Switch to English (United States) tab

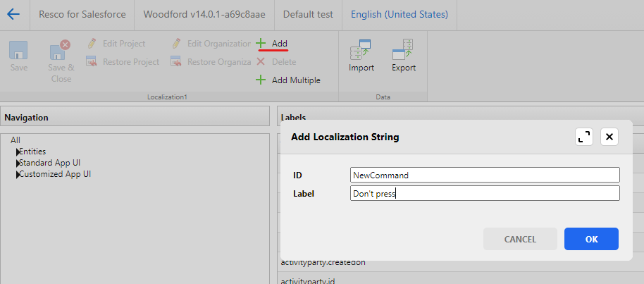tap(400, 14)
